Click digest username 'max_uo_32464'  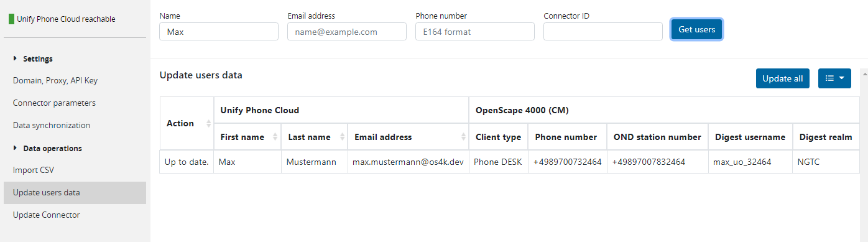(750, 162)
